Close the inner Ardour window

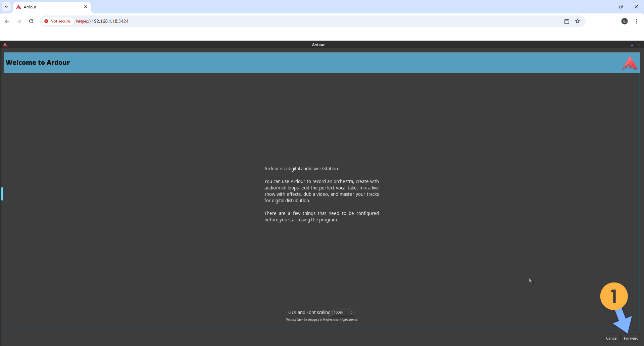coord(639,45)
